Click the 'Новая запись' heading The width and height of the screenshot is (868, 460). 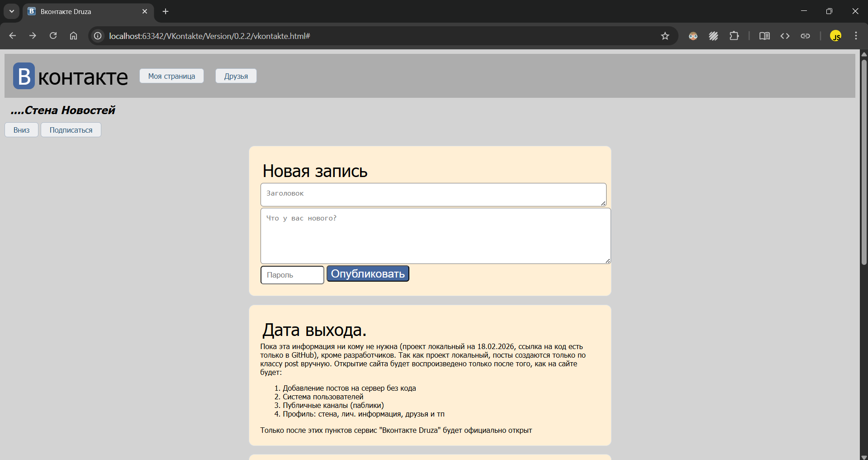click(x=315, y=171)
